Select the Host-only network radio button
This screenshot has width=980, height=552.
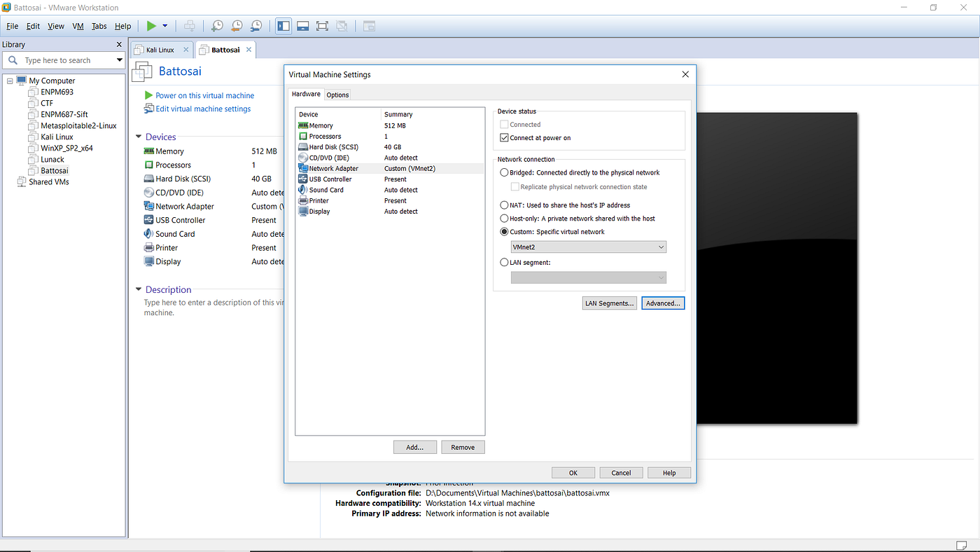pos(504,219)
